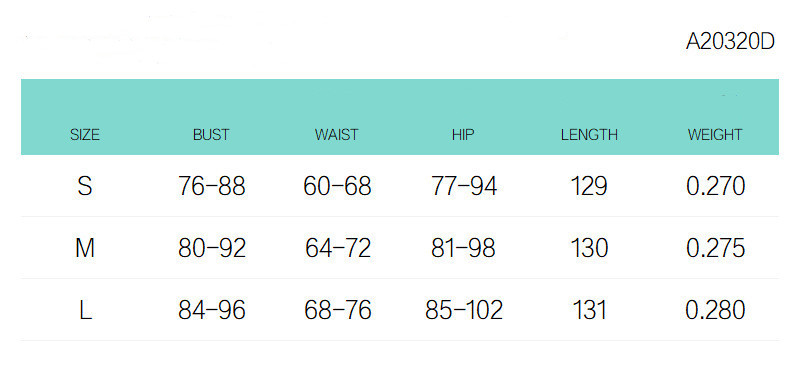Click the product code A20320D

pyautogui.click(x=730, y=42)
